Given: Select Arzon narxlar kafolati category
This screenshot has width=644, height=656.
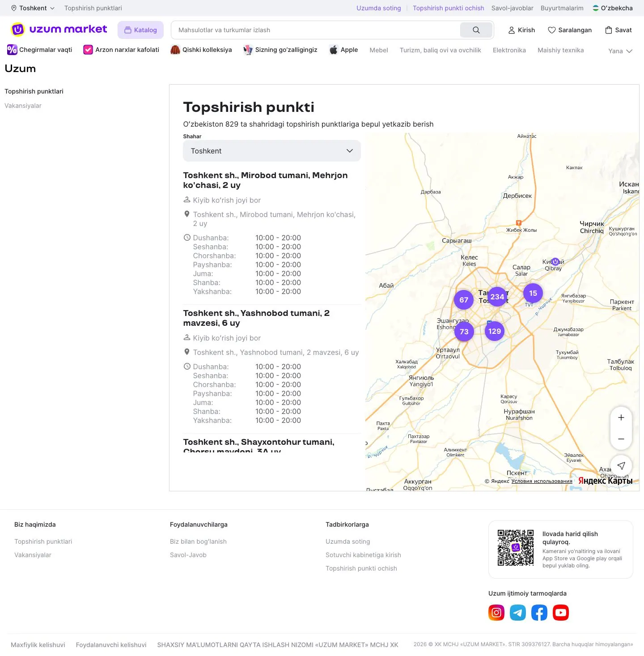Looking at the screenshot, I should point(121,50).
